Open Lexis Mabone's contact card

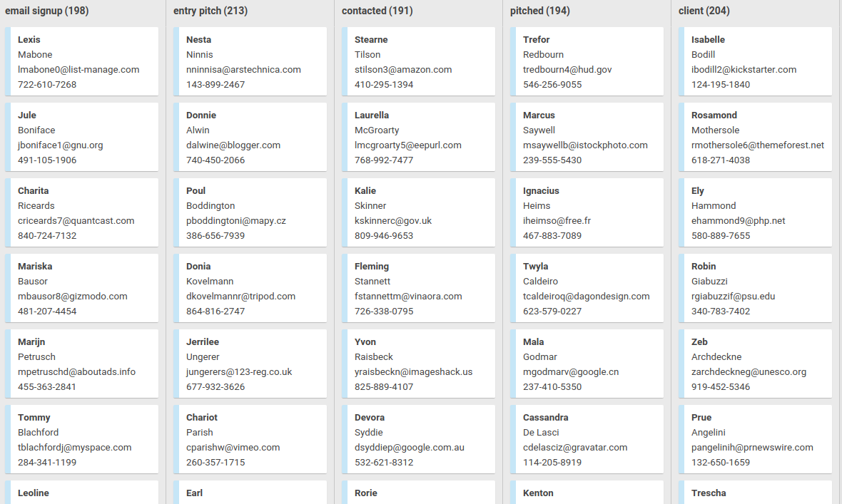tap(82, 61)
